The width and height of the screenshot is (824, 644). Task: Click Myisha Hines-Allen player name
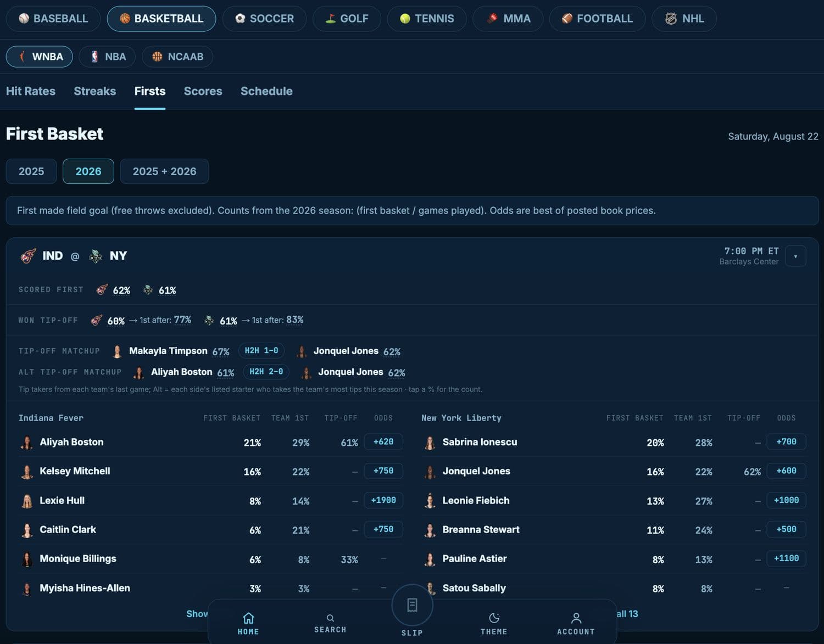(x=85, y=588)
